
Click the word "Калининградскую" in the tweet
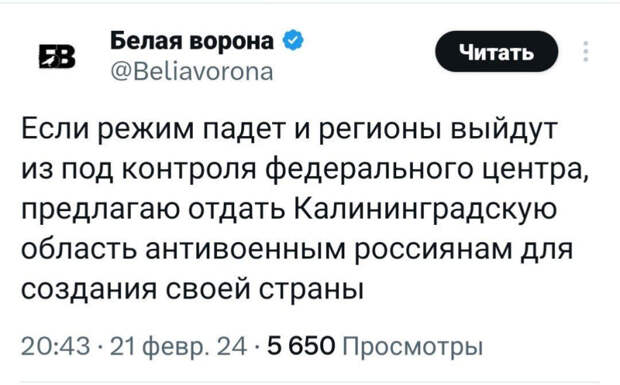point(425,210)
